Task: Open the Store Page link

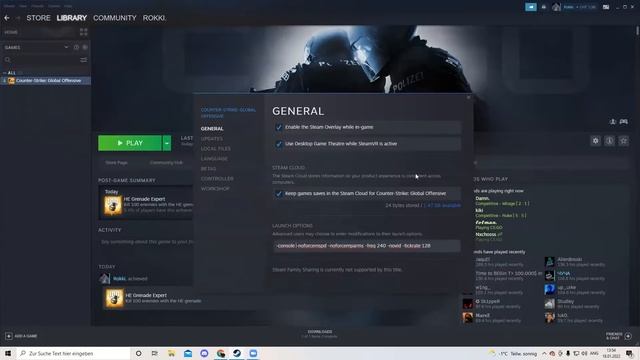Action: coord(116,162)
